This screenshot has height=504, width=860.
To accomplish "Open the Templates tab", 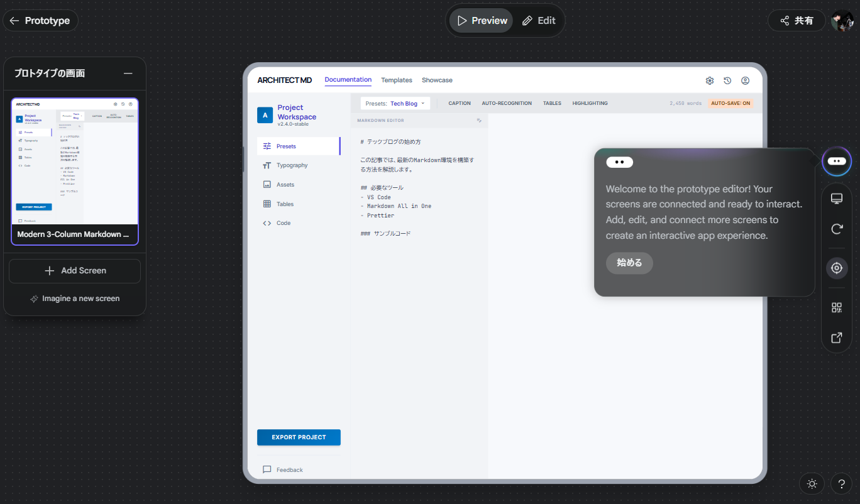I will pos(397,80).
